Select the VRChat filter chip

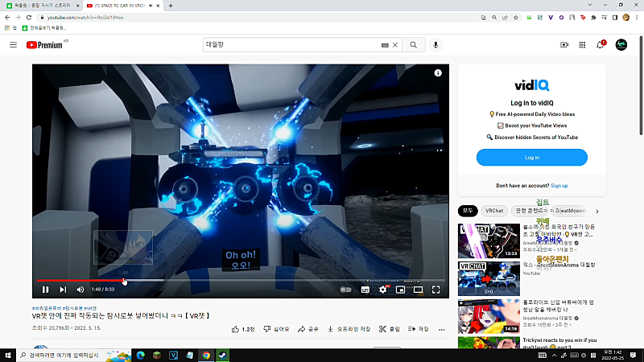click(x=494, y=211)
